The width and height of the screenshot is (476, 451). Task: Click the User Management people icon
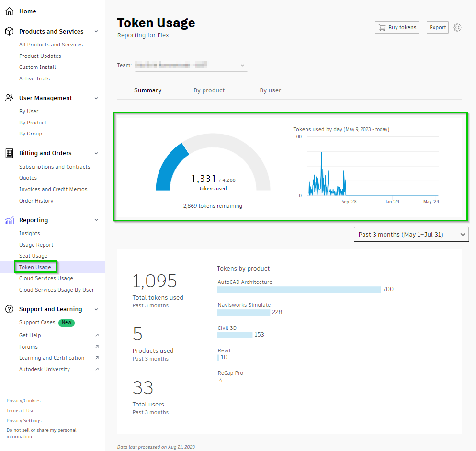9,98
